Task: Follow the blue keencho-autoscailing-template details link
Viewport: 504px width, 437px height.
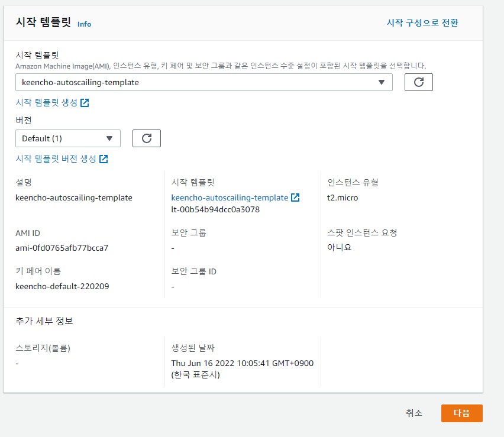Action: [230, 198]
